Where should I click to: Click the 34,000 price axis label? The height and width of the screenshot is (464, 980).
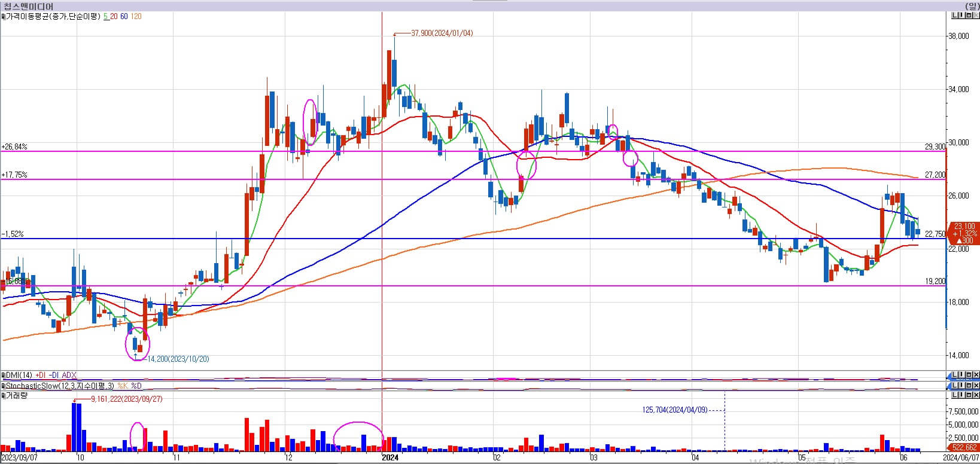[959, 90]
